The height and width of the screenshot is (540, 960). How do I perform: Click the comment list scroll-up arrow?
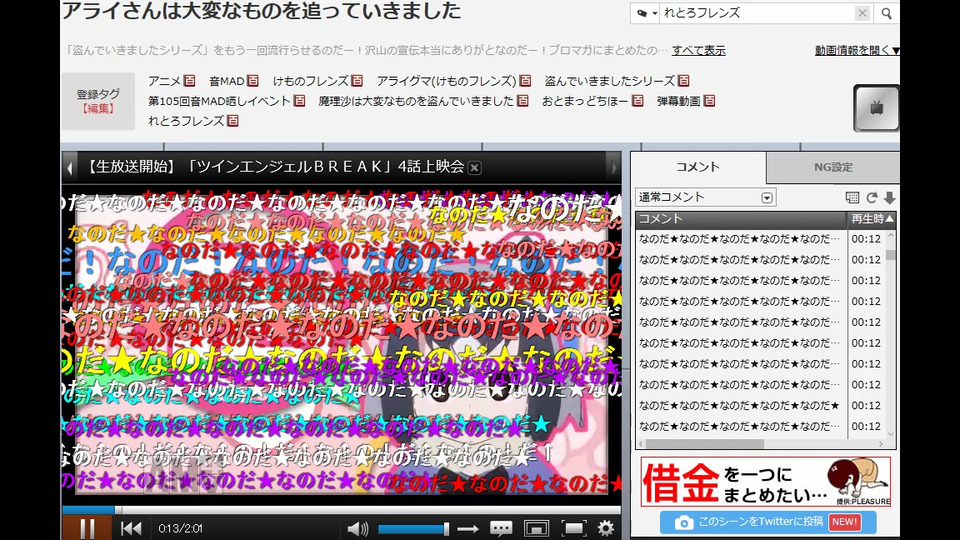(891, 234)
